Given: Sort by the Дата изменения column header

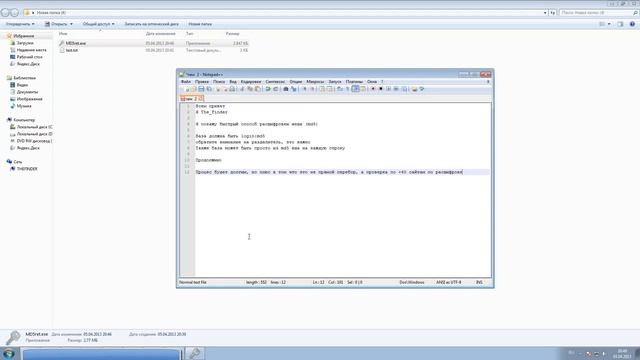Looking at the screenshot, I should 160,33.
